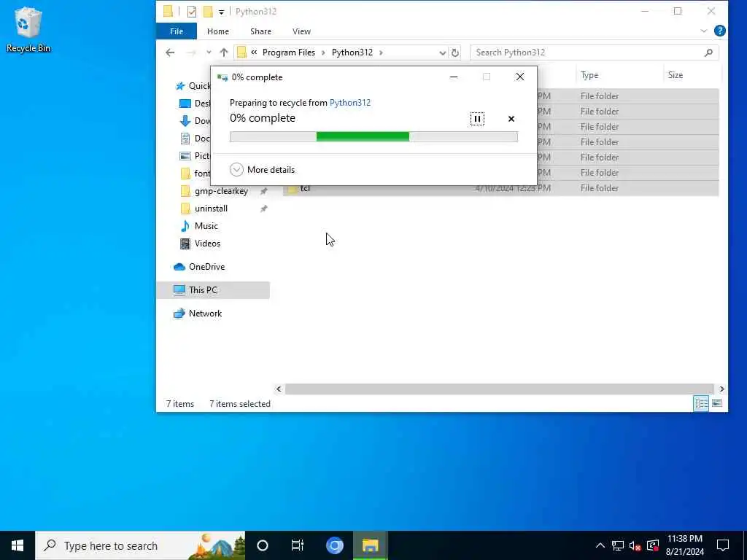Image resolution: width=747 pixels, height=560 pixels.
Task: Click the Properties quick access toolbar icon
Action: 192,12
